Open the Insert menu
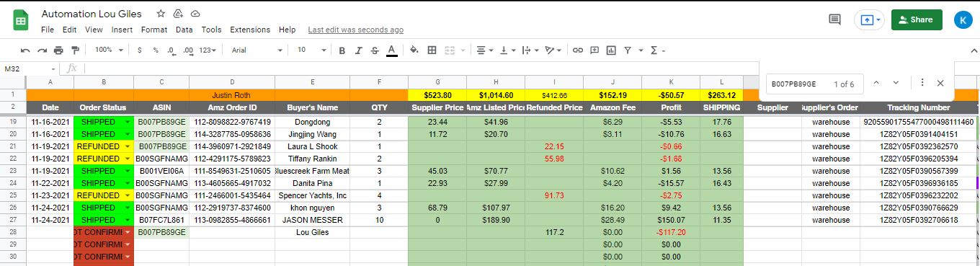 (122, 30)
